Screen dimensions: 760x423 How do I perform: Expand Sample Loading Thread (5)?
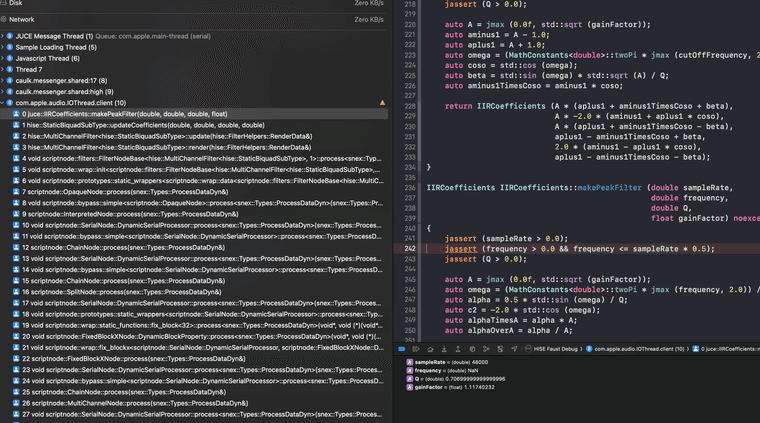tap(2, 47)
